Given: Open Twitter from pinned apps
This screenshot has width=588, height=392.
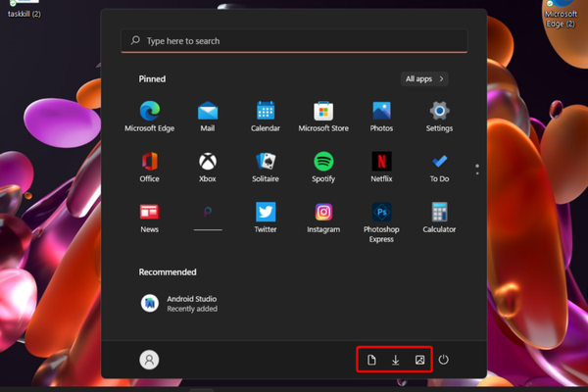Looking at the screenshot, I should (x=266, y=218).
